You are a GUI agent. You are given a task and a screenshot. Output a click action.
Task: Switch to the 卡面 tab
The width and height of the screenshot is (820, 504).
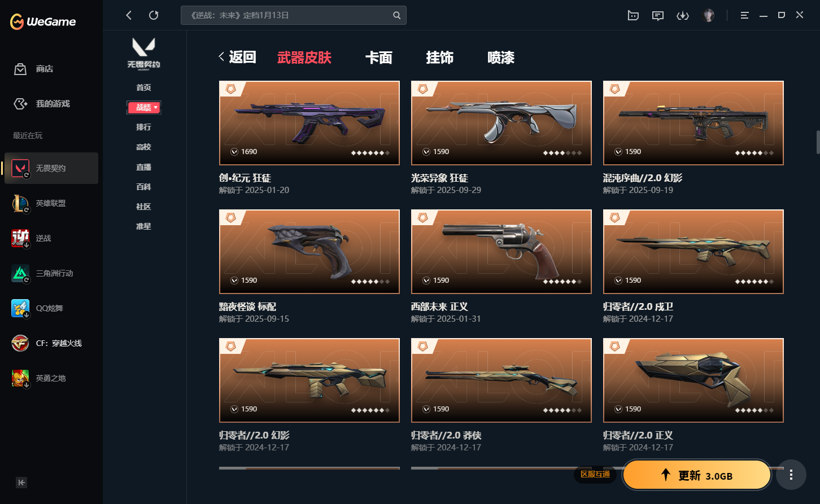378,58
